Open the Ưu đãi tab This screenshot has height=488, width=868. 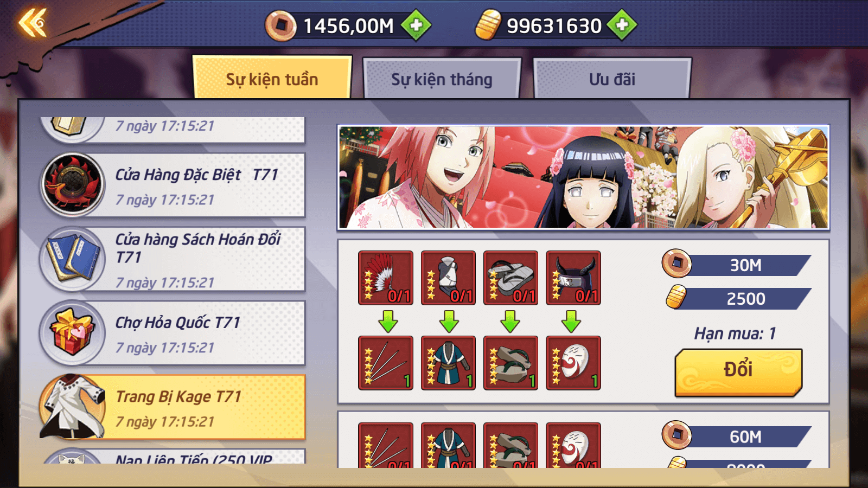pos(612,79)
